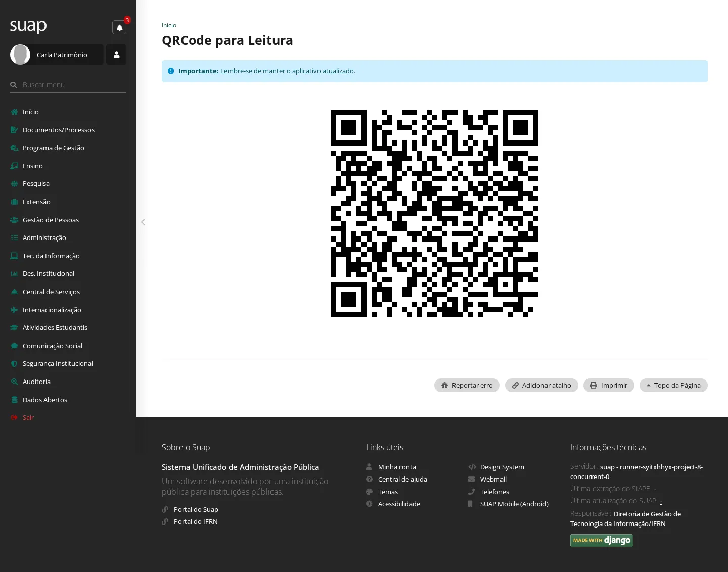The height and width of the screenshot is (572, 728).
Task: Focus the Buscar menu search field
Action: point(68,85)
